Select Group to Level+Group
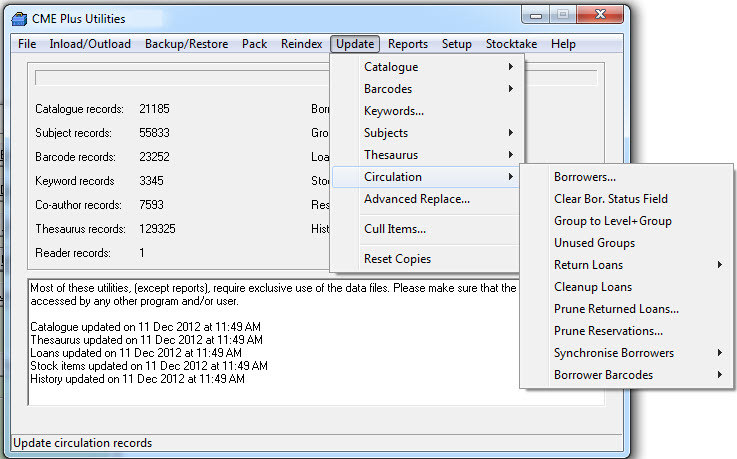Image resolution: width=737 pixels, height=459 pixels. (x=627, y=221)
